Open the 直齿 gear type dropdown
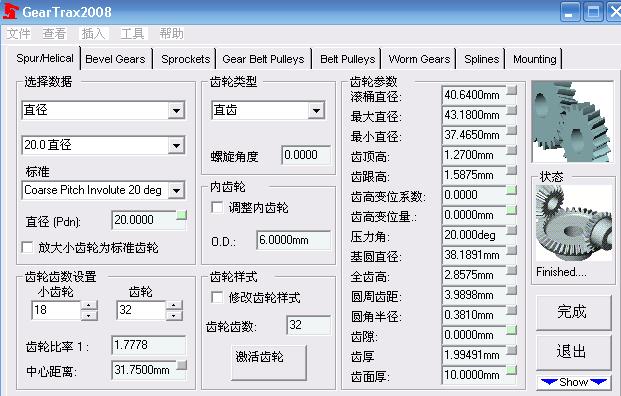The width and height of the screenshot is (621, 396). pyautogui.click(x=316, y=110)
